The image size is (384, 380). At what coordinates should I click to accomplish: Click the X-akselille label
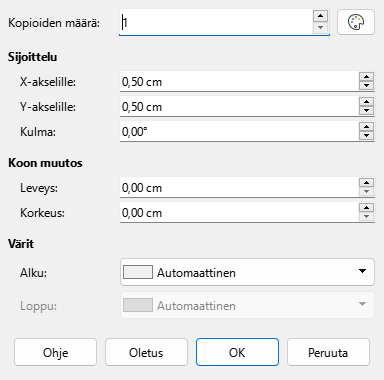pyautogui.click(x=48, y=82)
